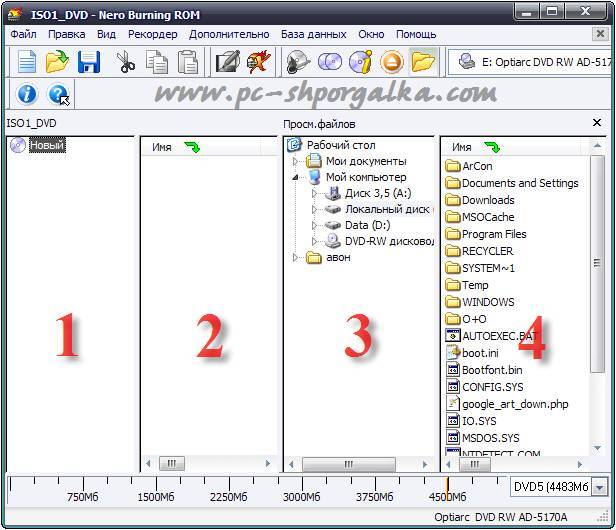Open the Дополнительно menu
The width and height of the screenshot is (616, 530).
coord(229,35)
